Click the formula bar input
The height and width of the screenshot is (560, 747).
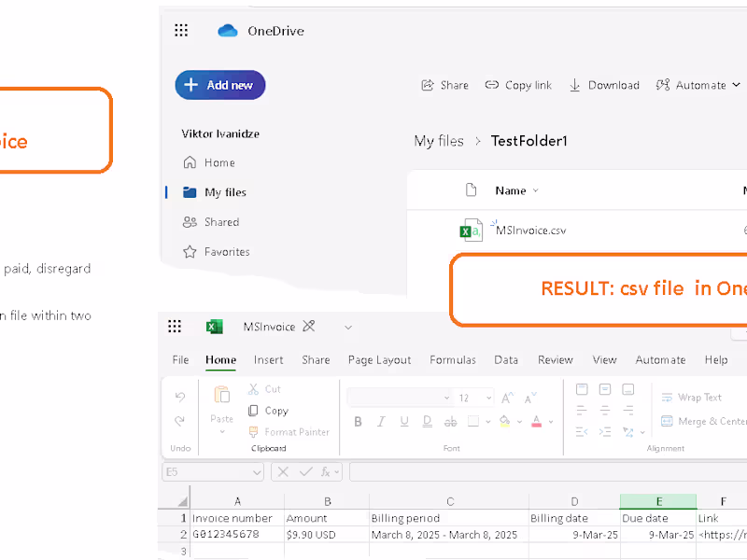point(548,472)
